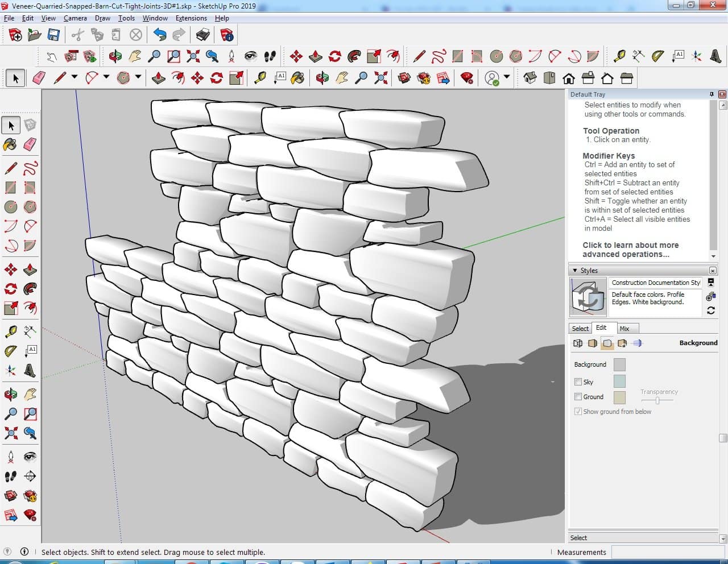The image size is (728, 564).
Task: Open the Extension Warehouse ruby icon
Action: click(467, 78)
